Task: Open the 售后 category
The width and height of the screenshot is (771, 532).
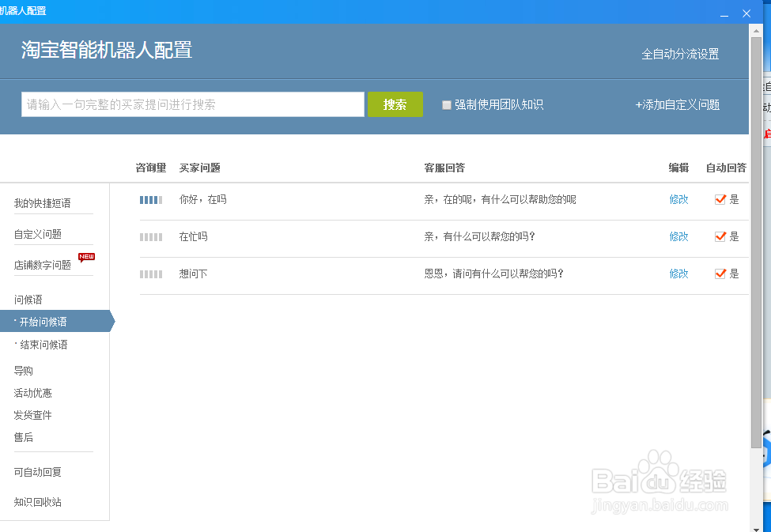Action: (x=23, y=437)
